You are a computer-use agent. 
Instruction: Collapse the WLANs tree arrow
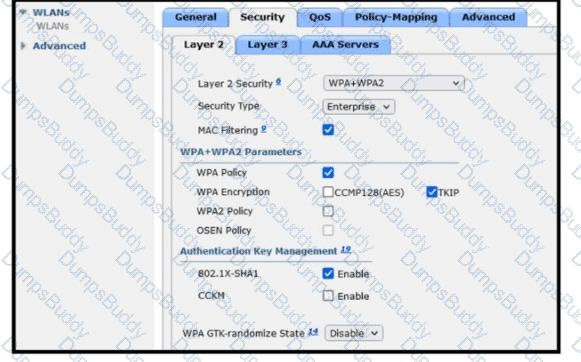click(23, 12)
